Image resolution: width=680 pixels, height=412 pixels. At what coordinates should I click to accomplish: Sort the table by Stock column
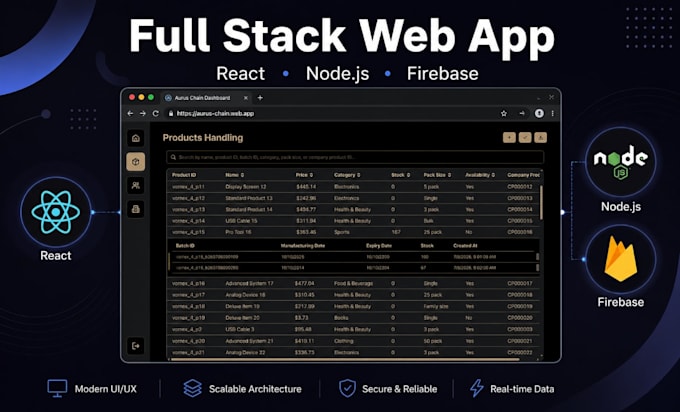[400, 175]
